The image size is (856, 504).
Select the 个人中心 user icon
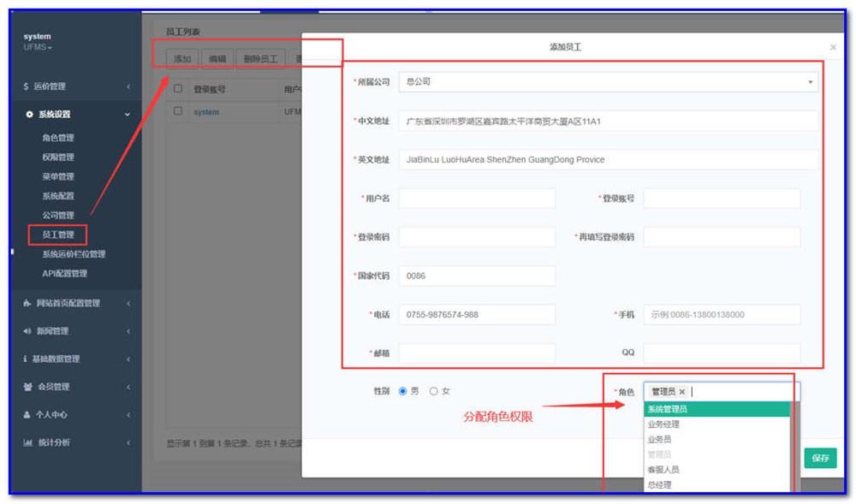tap(27, 413)
